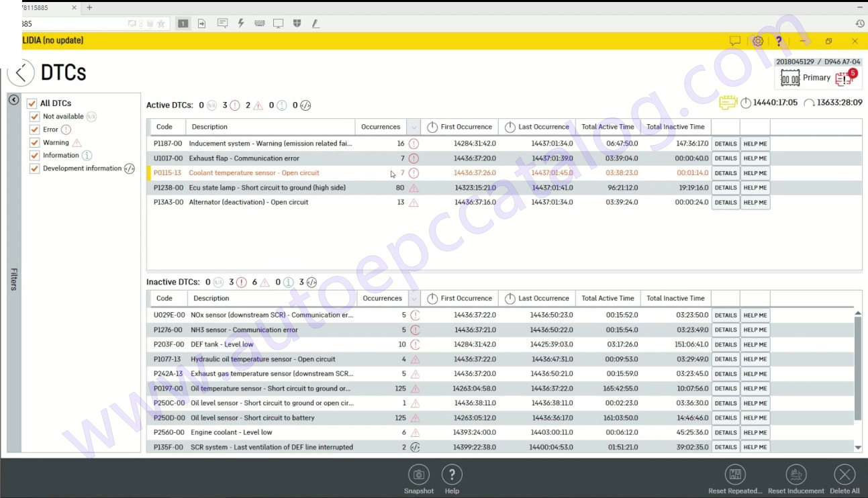This screenshot has width=868, height=498.
Task: Open Help with the question mark circle
Action: coord(452,475)
